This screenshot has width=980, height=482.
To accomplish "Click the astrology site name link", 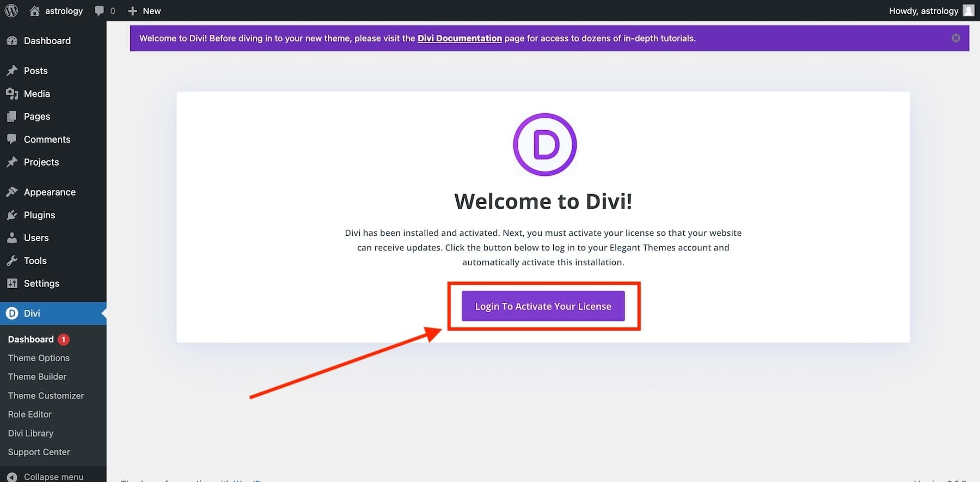I will tap(64, 11).
